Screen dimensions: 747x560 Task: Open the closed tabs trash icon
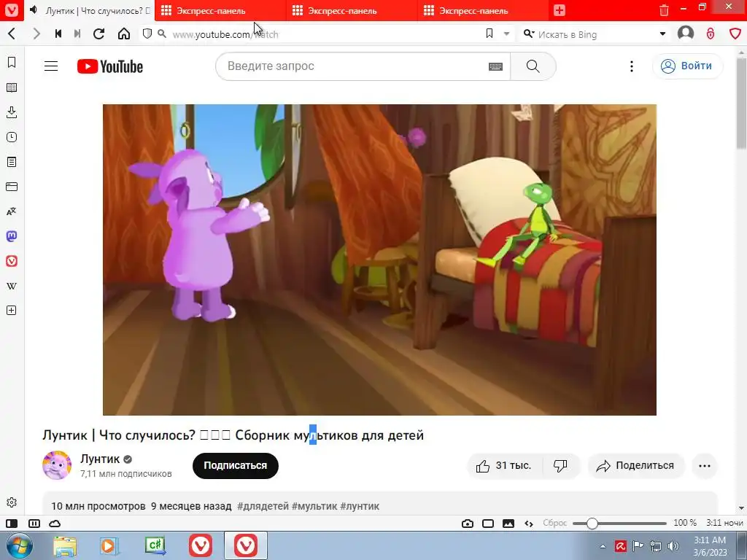664,10
